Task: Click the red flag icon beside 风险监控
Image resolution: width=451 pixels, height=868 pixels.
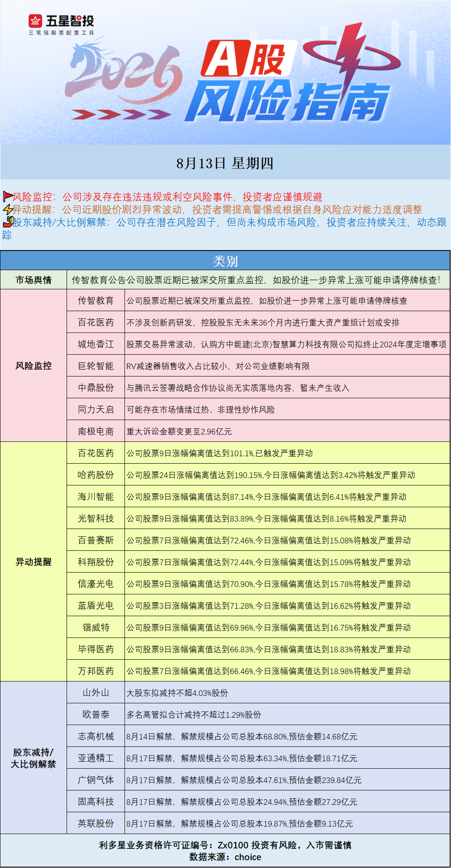Action: pyautogui.click(x=8, y=197)
